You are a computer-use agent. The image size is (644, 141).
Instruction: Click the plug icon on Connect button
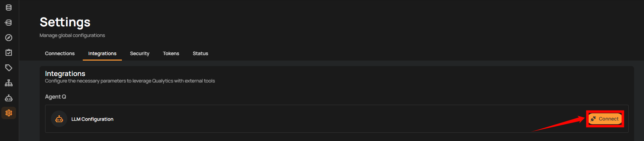[593, 119]
